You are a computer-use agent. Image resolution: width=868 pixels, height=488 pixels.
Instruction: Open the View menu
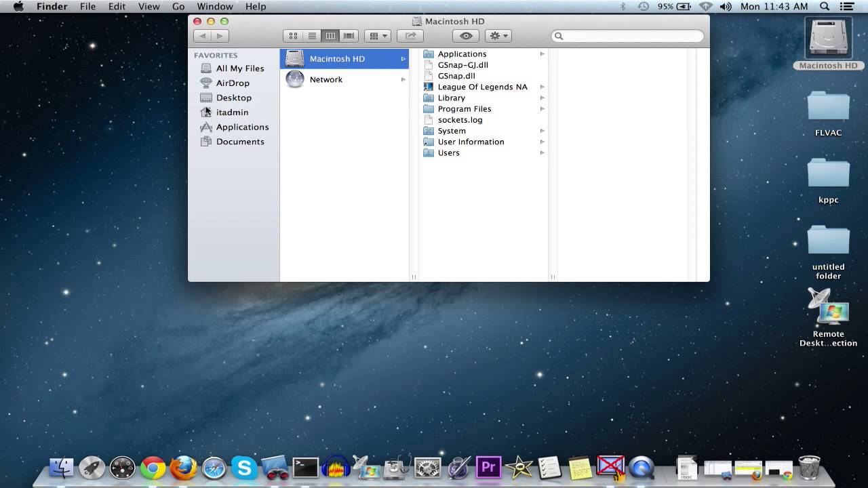[149, 6]
